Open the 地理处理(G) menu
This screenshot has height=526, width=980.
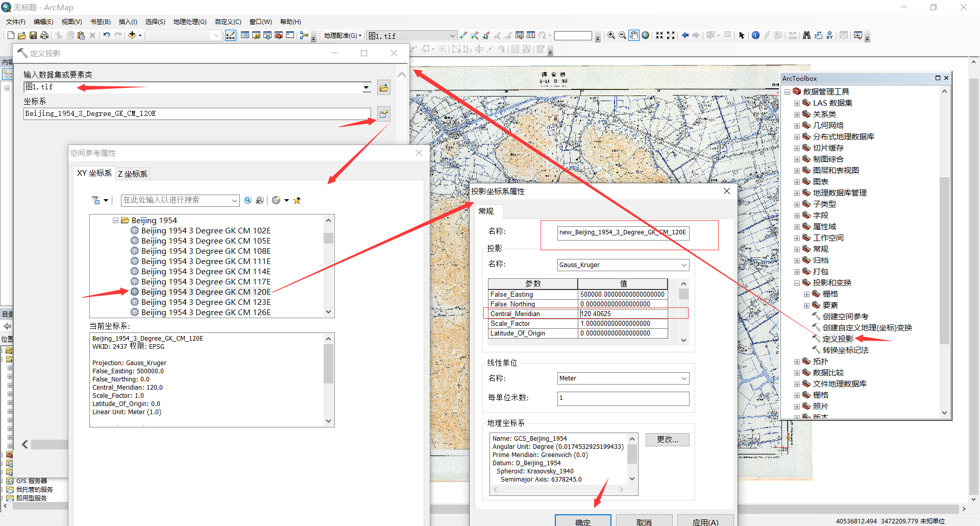tap(190, 22)
